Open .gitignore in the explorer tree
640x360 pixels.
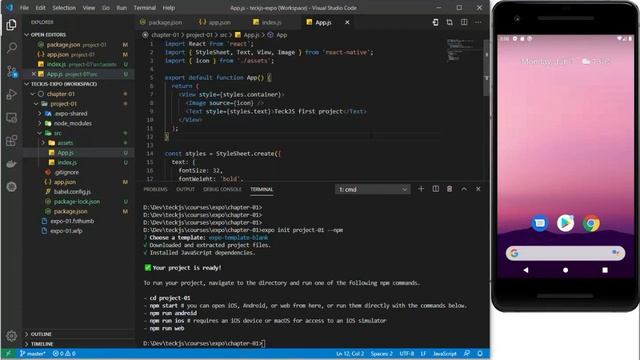coord(67,172)
